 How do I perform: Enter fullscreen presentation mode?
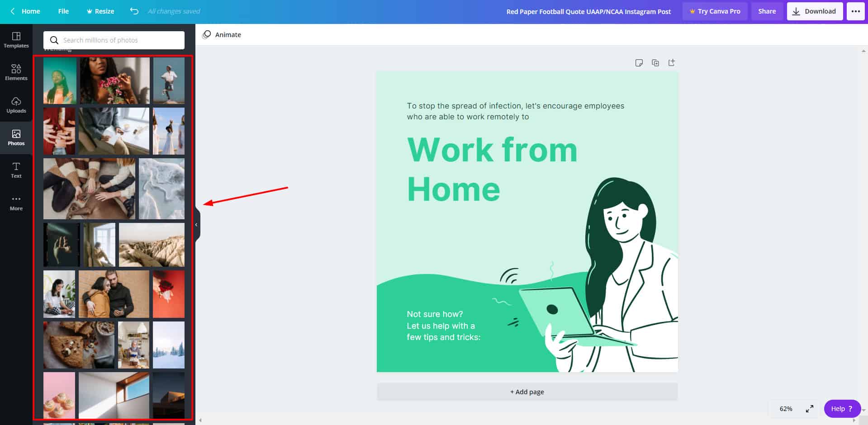tap(810, 409)
